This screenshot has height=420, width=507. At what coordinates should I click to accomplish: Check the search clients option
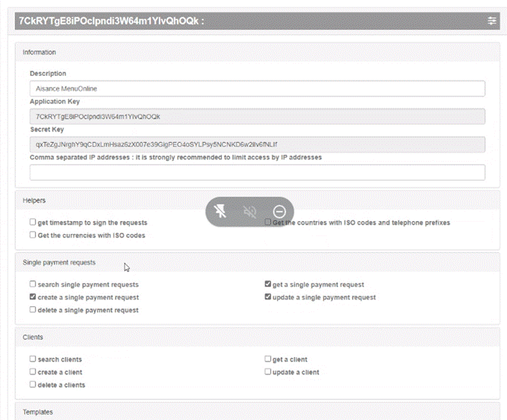33,358
